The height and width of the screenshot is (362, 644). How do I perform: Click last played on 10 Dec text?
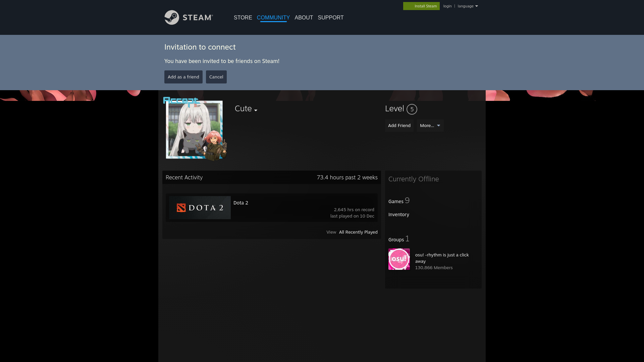click(352, 216)
